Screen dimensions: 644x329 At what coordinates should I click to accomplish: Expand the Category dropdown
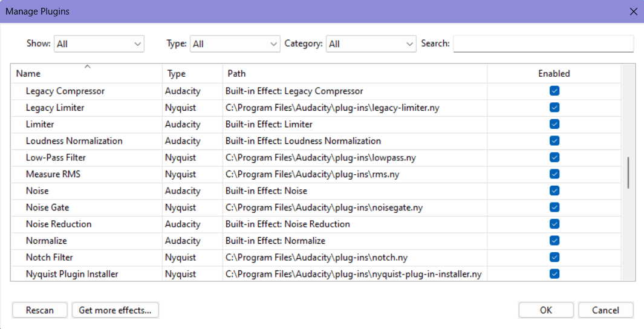click(371, 44)
